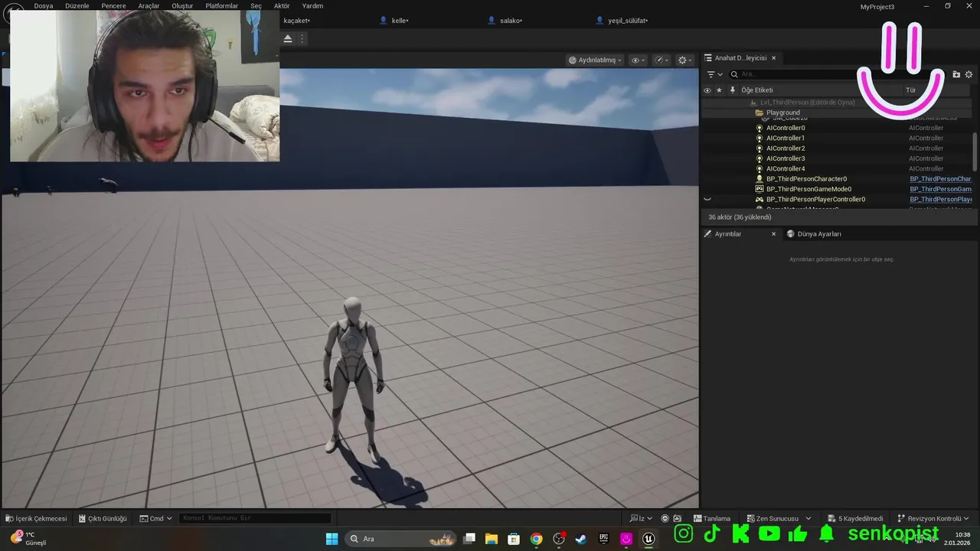Toggle hidden eye for BP_ThirdPersonPlayerController0
This screenshot has height=551, width=980.
pyautogui.click(x=707, y=199)
